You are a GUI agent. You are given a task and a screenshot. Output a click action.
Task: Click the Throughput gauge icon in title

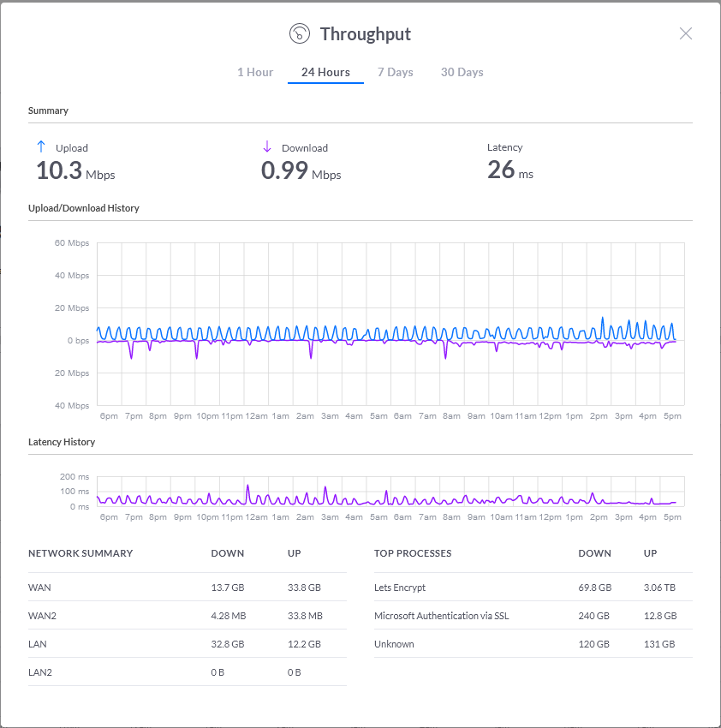click(x=299, y=34)
